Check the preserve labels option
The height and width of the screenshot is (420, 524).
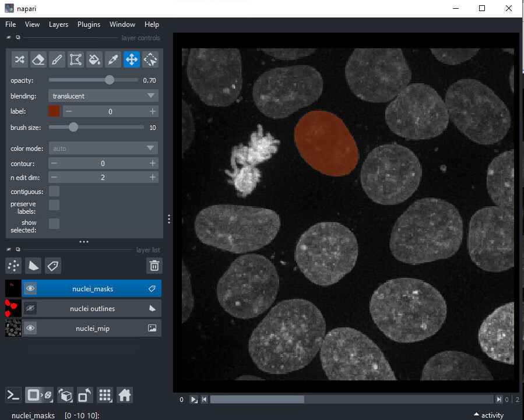54,204
